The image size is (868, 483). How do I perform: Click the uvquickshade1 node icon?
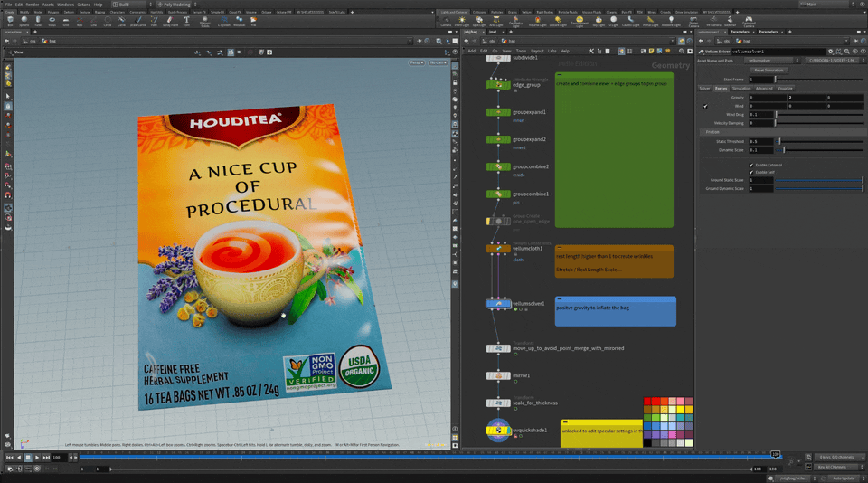point(498,430)
